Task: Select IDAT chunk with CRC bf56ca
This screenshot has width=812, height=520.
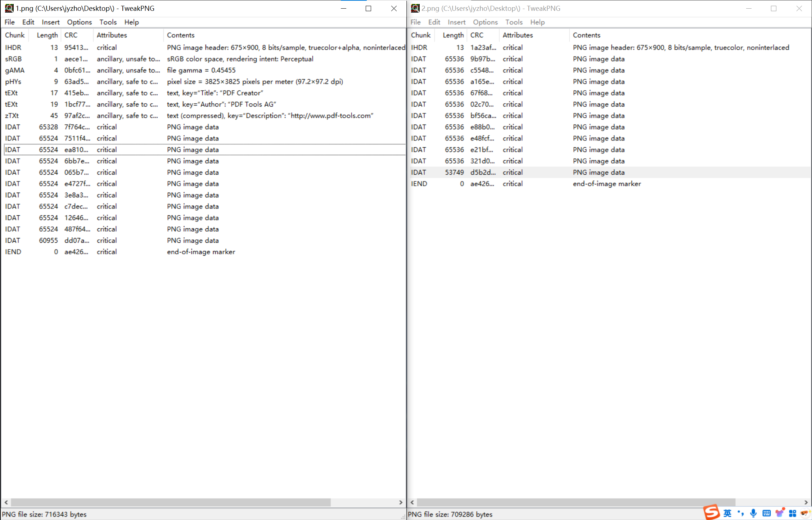Action: (610, 116)
